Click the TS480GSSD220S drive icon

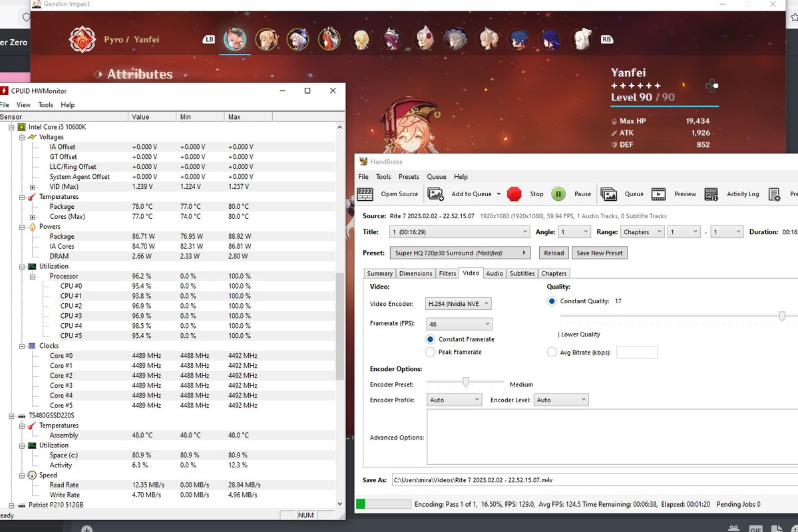(22, 416)
